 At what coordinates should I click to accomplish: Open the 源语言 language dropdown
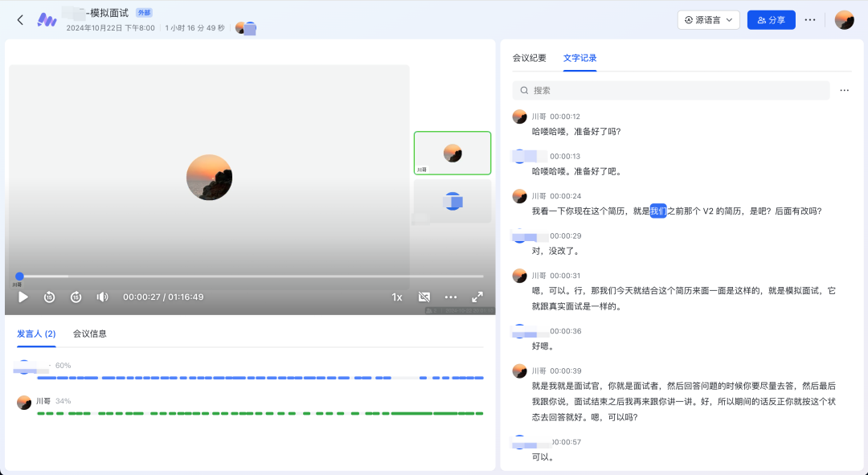pyautogui.click(x=708, y=20)
